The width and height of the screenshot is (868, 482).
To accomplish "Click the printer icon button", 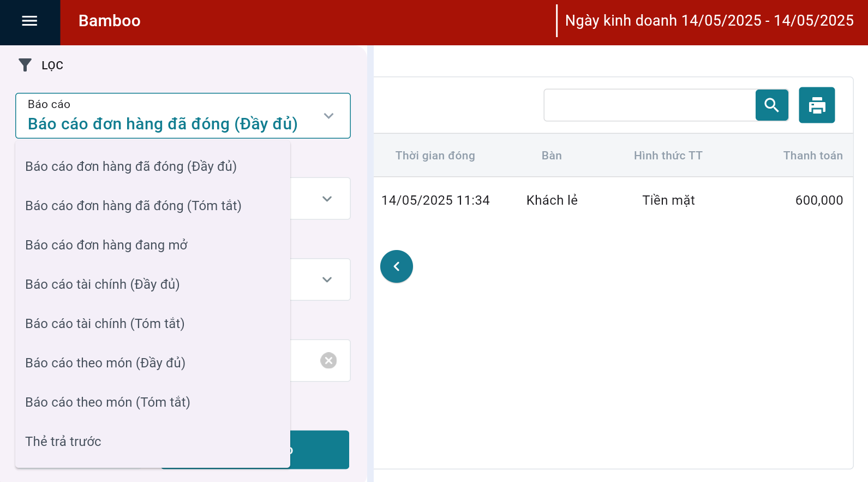I will [x=817, y=105].
